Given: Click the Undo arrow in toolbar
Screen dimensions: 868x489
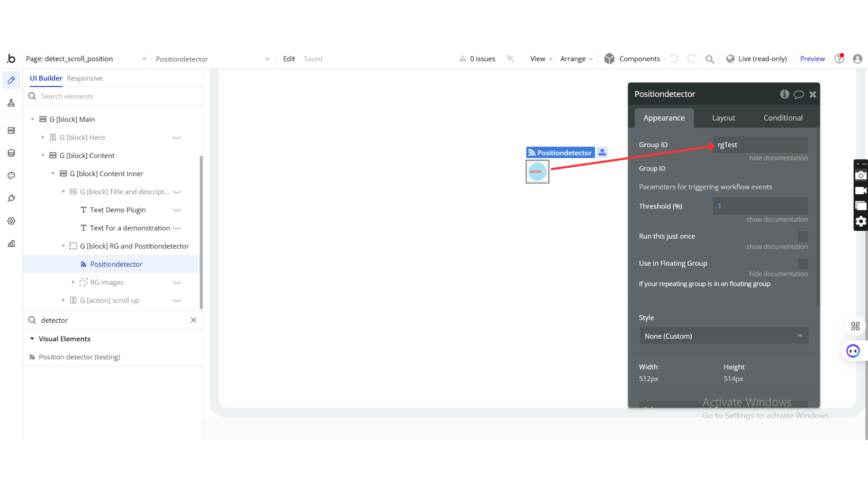Looking at the screenshot, I should pos(674,59).
